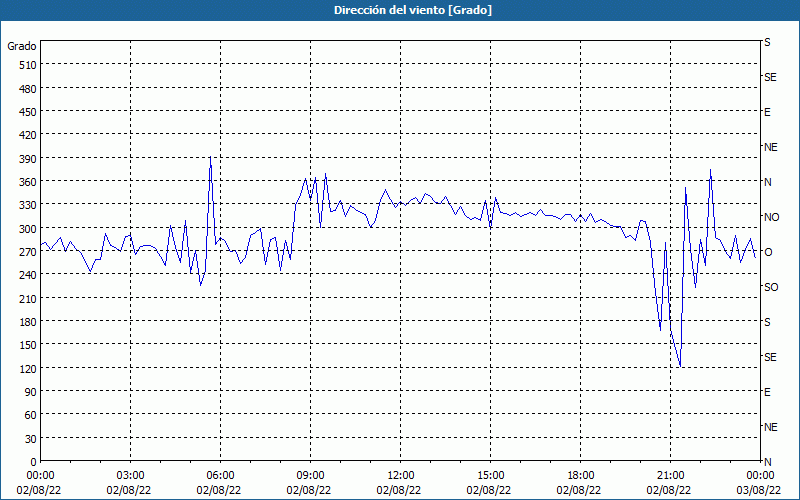
Task: Select the 30 degree axis label
Action: [x=30, y=439]
